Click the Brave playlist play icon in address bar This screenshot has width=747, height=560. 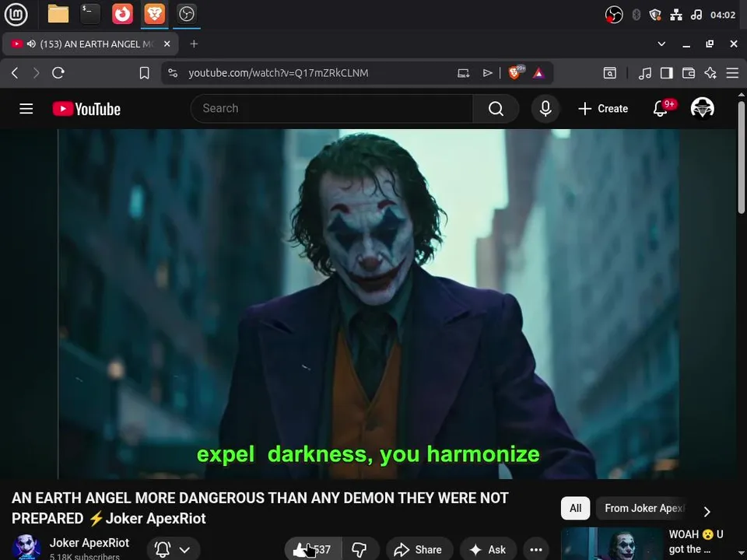click(x=487, y=73)
